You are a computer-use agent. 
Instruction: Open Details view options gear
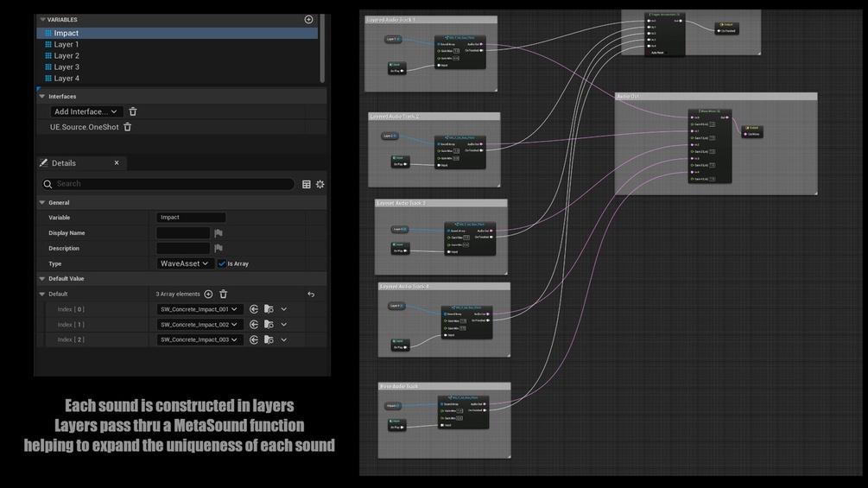(x=320, y=184)
